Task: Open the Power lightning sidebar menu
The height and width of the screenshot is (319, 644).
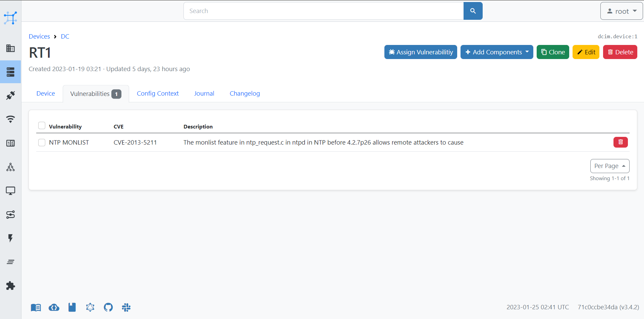Action: click(10, 238)
